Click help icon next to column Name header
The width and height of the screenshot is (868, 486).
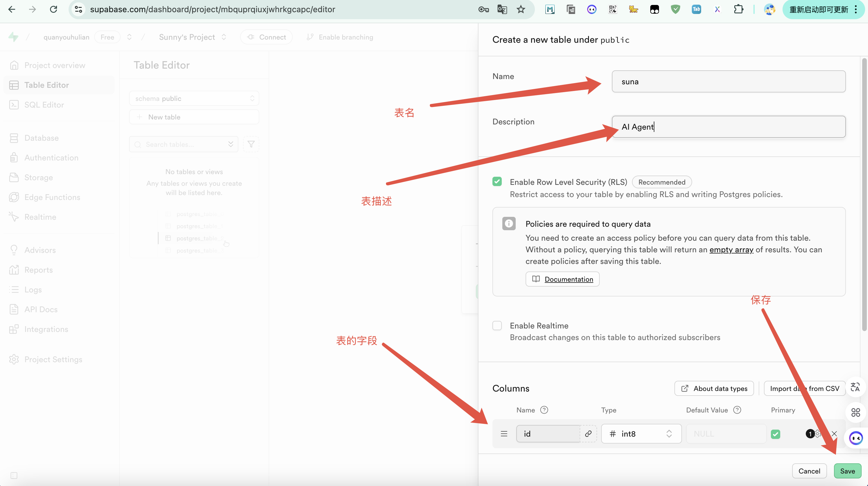pyautogui.click(x=544, y=410)
